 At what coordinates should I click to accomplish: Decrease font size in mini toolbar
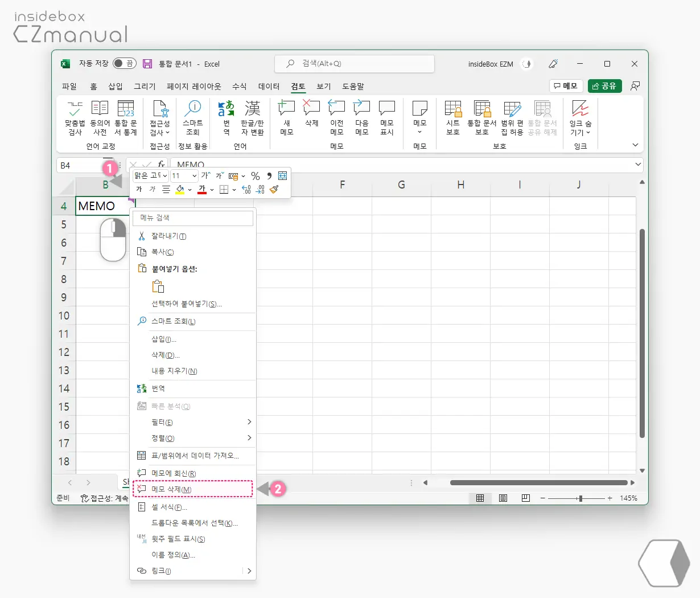219,176
